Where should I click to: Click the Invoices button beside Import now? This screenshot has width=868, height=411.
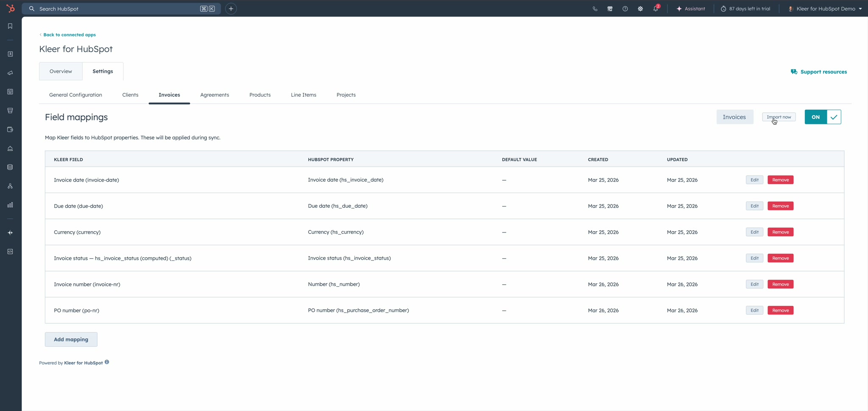point(734,117)
